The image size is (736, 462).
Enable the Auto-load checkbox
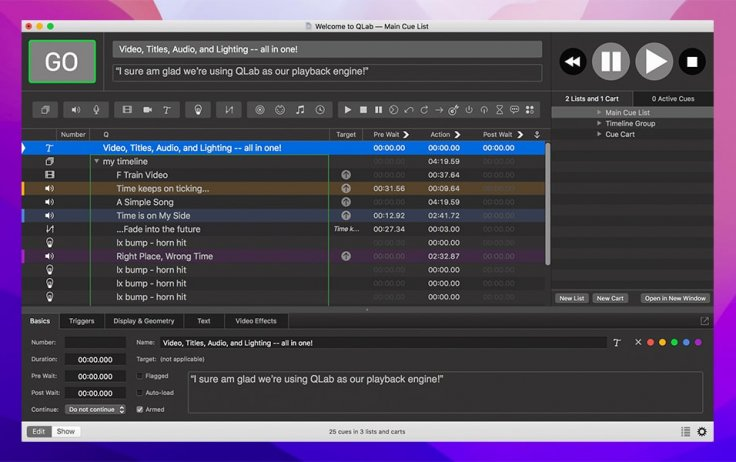tap(140, 392)
